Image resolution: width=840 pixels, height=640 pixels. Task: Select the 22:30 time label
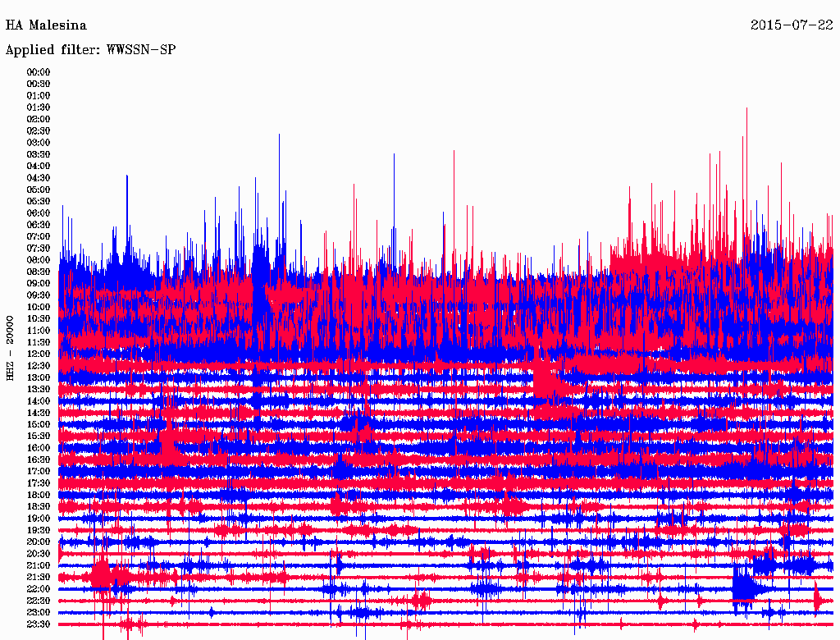(x=39, y=601)
